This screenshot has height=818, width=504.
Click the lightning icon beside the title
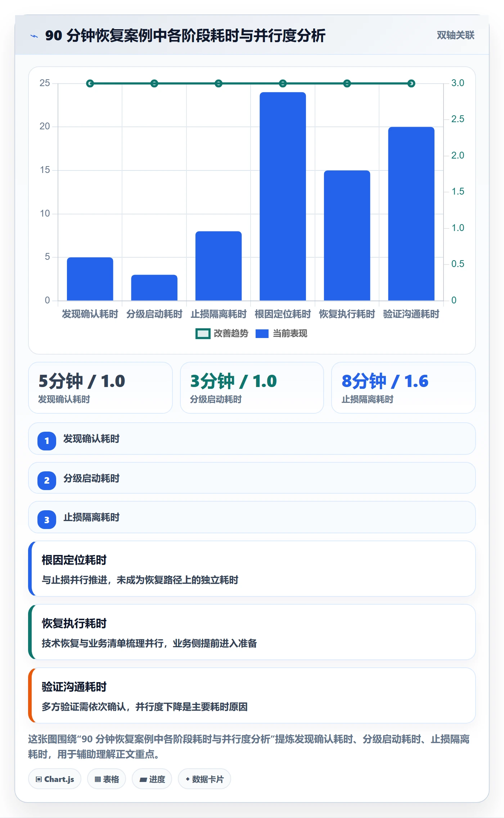(x=34, y=36)
